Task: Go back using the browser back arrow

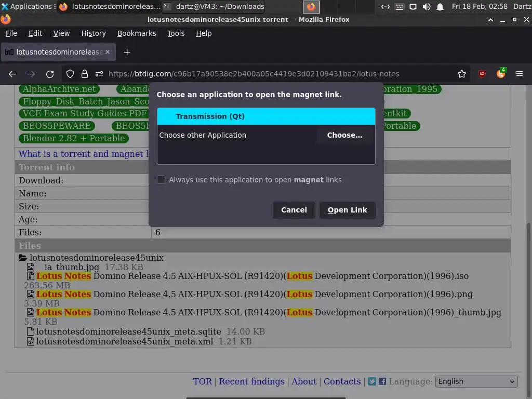Action: point(12,74)
